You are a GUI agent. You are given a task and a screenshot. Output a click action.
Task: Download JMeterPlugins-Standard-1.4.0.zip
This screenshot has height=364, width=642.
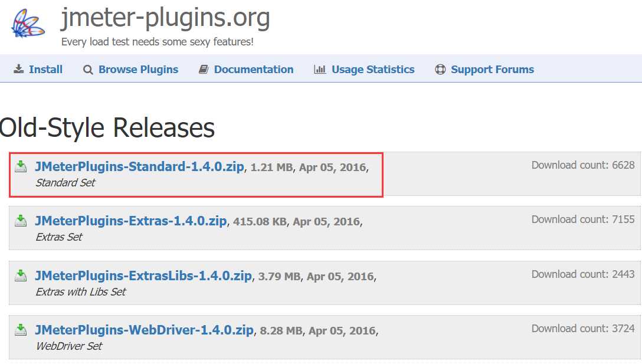[x=140, y=166]
